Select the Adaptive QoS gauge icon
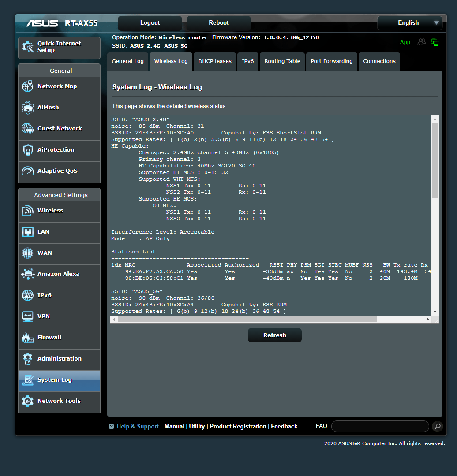Screen dimensions: 457x476 tap(27, 171)
